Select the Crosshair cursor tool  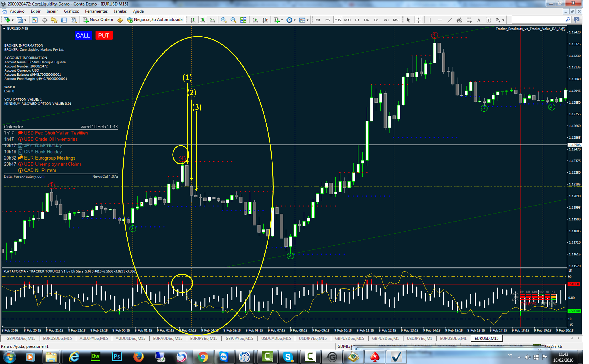point(418,20)
